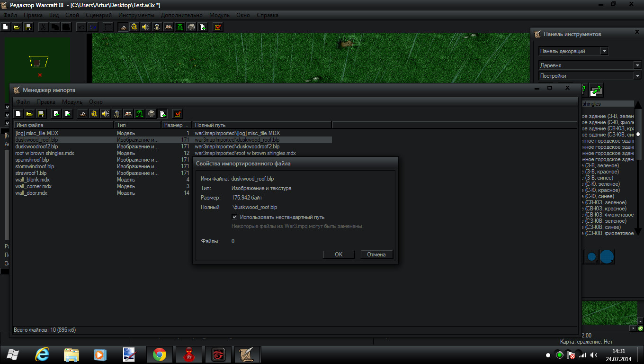
Task: Click Save floppy icon in main editor toolbar
Action: [x=28, y=27]
